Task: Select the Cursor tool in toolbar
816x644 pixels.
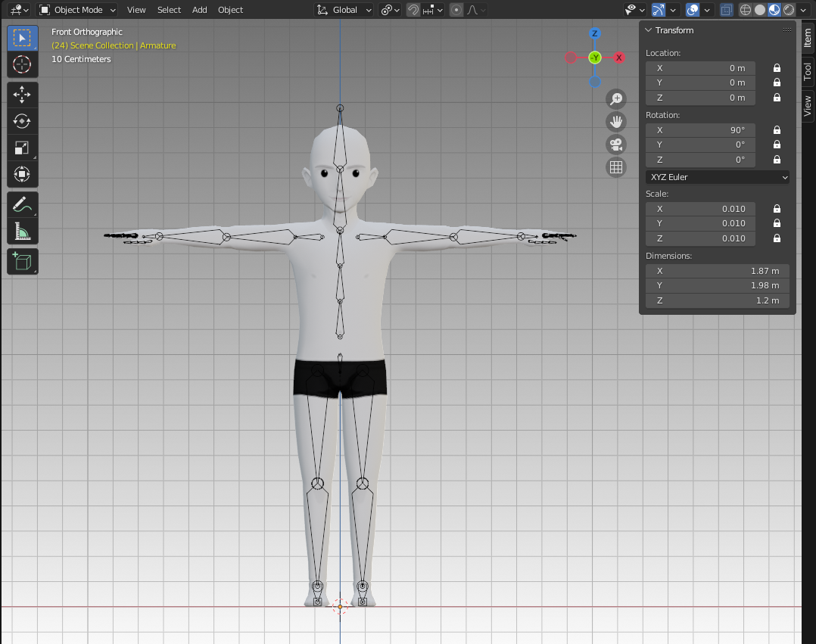Action: 22,64
